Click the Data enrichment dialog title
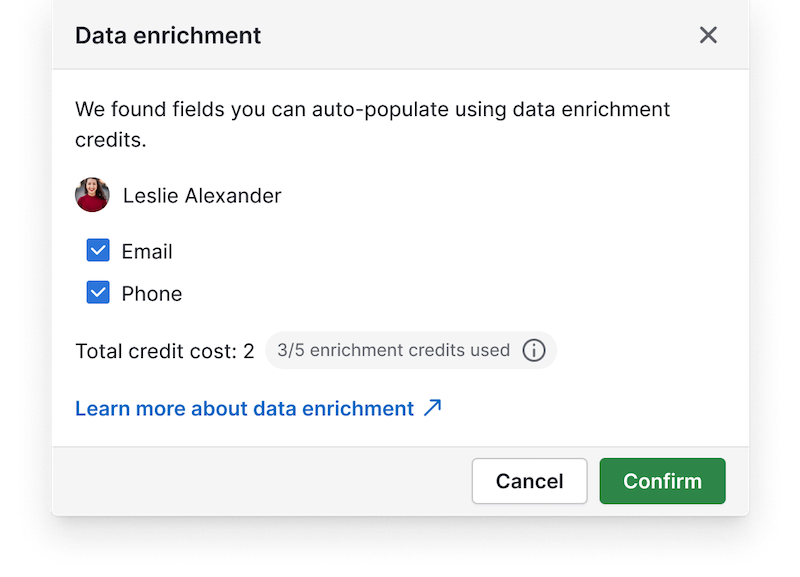800x577 pixels. pos(168,36)
